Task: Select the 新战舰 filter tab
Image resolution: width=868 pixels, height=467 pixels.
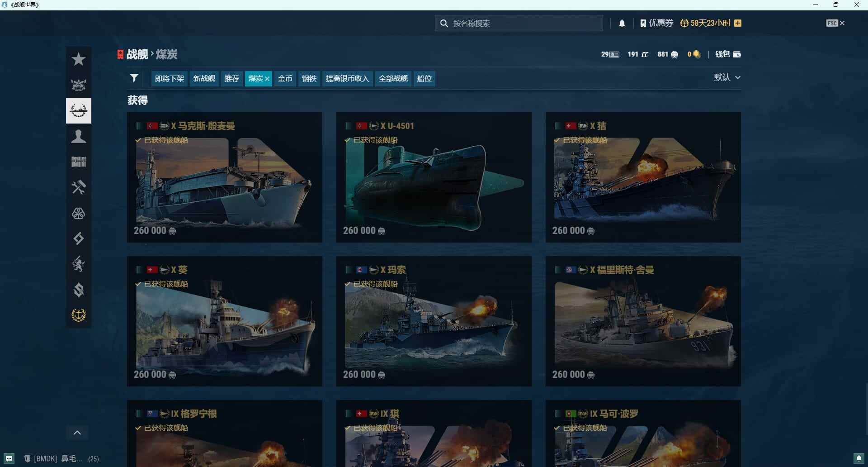Action: [204, 79]
